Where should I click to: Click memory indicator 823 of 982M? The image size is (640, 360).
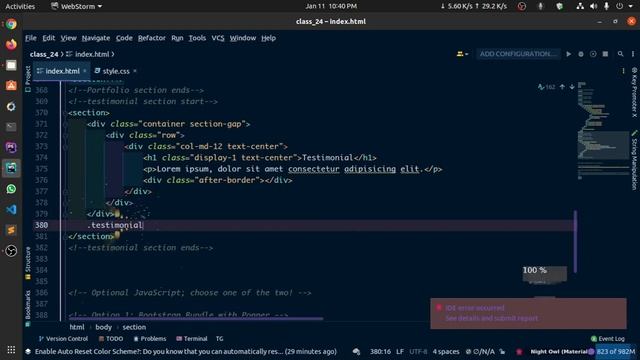point(616,351)
